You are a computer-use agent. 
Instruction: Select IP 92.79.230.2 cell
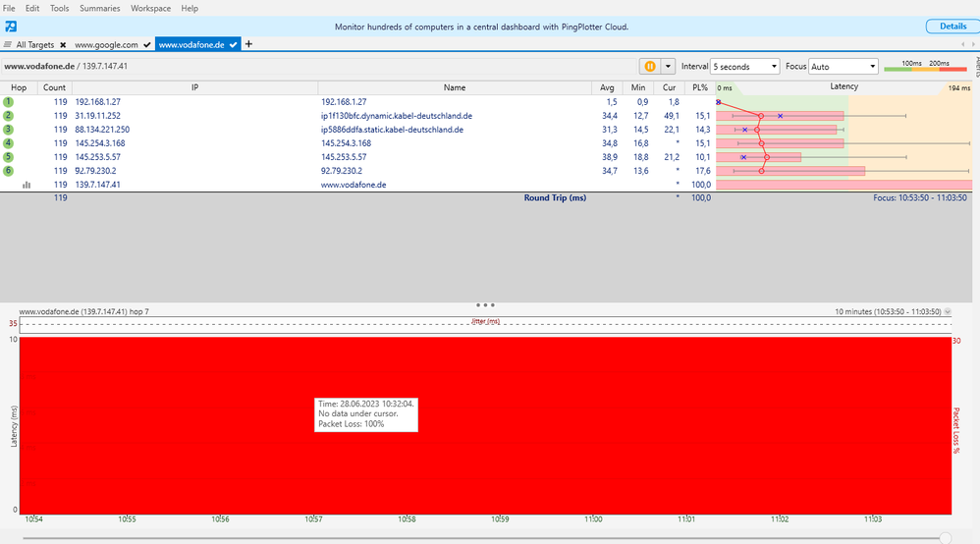95,171
